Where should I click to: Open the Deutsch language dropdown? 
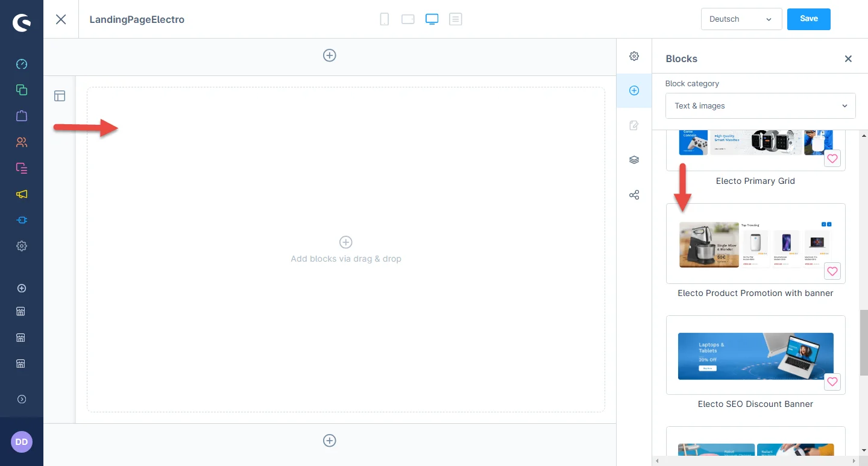(x=741, y=19)
